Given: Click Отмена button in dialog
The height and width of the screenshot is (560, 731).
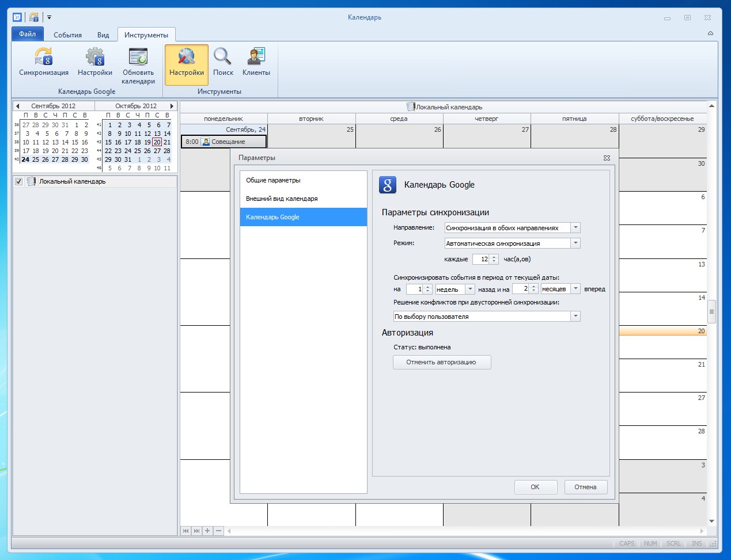Looking at the screenshot, I should (x=586, y=487).
